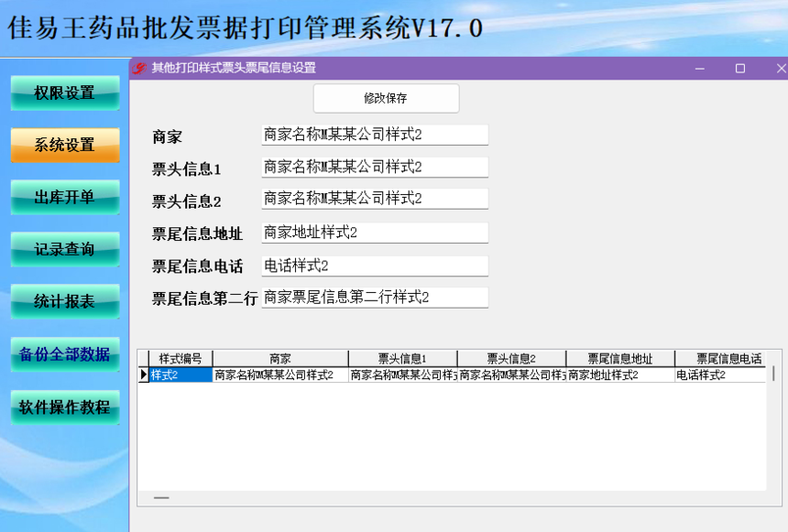Minimize the 其他打印样式票头票尾信息设置 window
The width and height of the screenshot is (788, 532).
pos(699,69)
